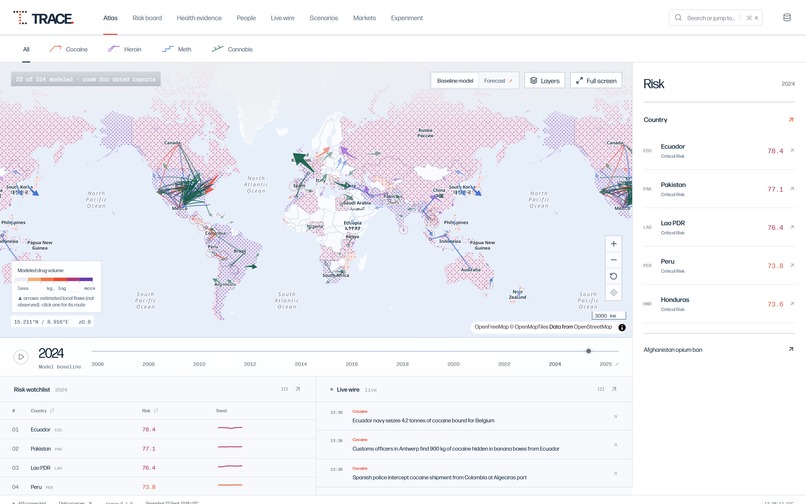Jump timeline to 2008
806x504 pixels.
point(149,364)
